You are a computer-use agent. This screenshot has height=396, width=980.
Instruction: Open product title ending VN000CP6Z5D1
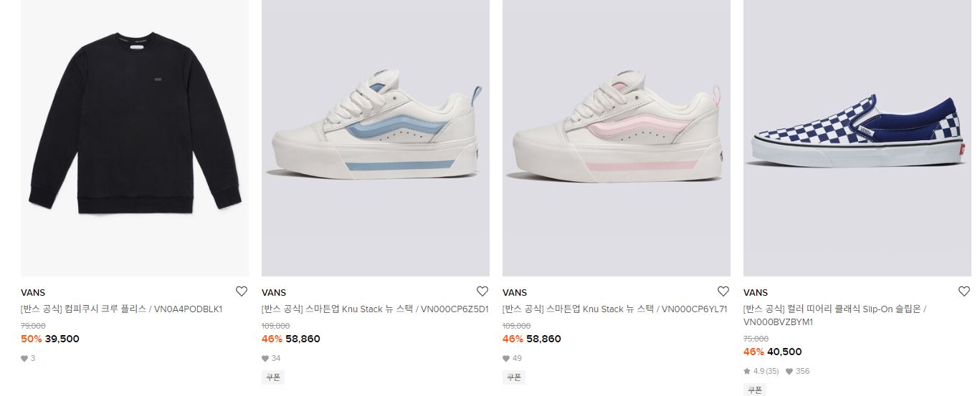pyautogui.click(x=375, y=309)
